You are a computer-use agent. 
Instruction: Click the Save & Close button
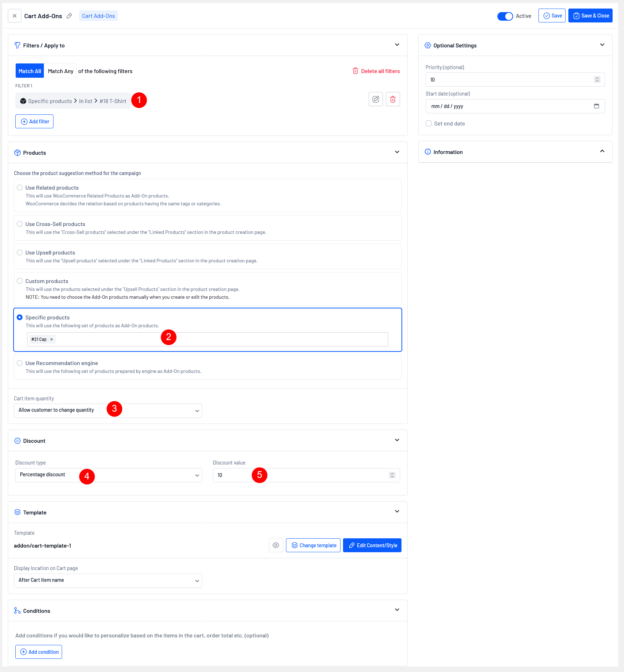(x=590, y=16)
